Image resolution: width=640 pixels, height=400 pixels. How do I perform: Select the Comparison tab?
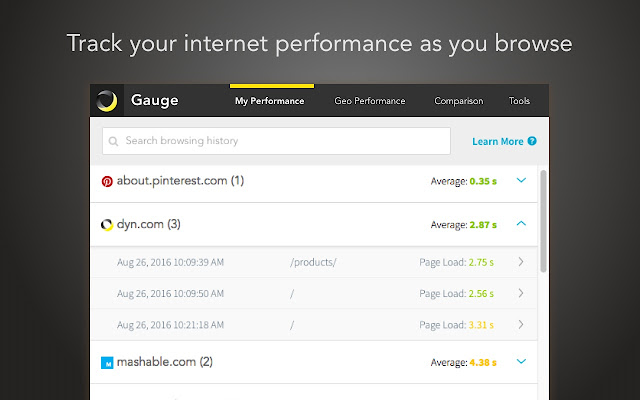(x=459, y=101)
